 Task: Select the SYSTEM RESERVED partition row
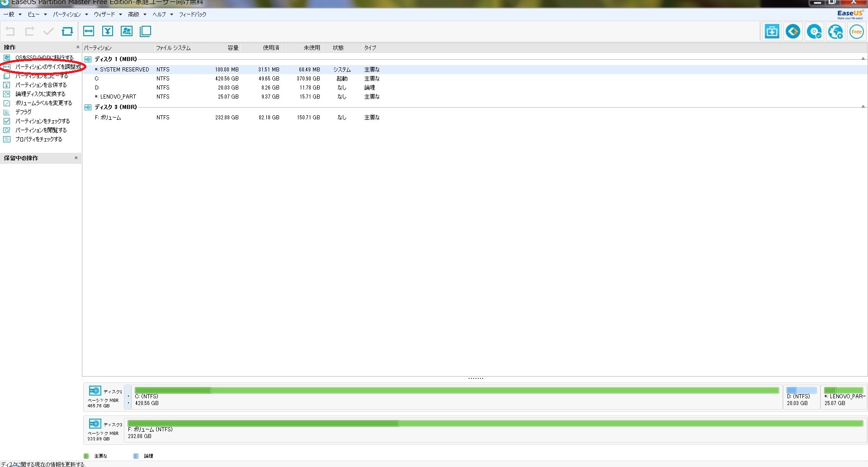click(x=475, y=70)
